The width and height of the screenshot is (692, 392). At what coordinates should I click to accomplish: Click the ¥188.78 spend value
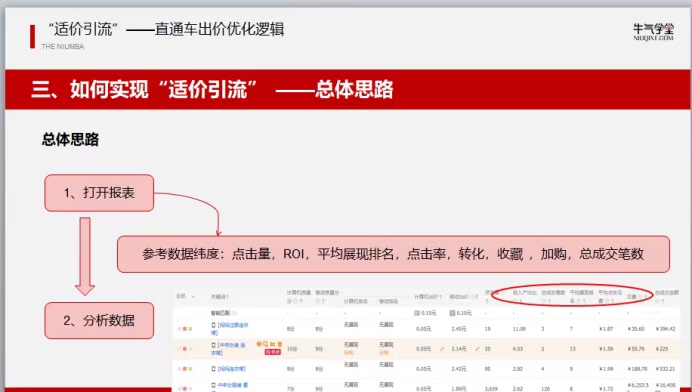tap(637, 369)
